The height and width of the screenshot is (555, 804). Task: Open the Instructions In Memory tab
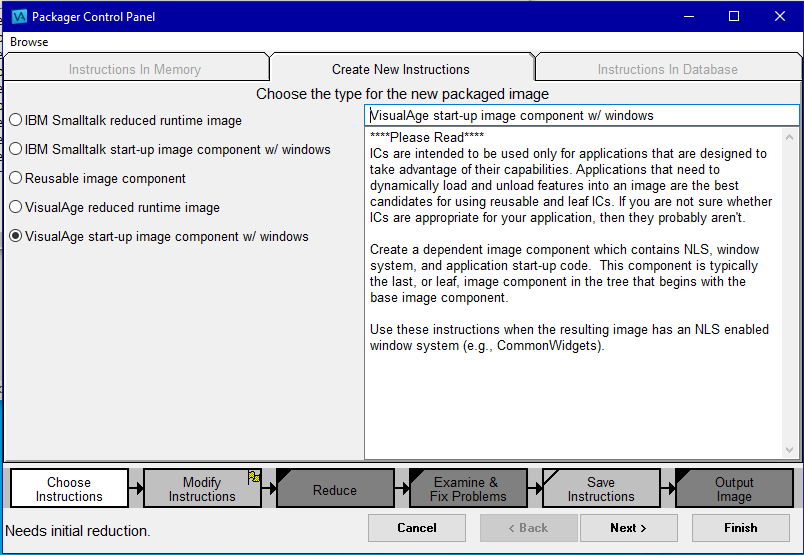coord(135,69)
